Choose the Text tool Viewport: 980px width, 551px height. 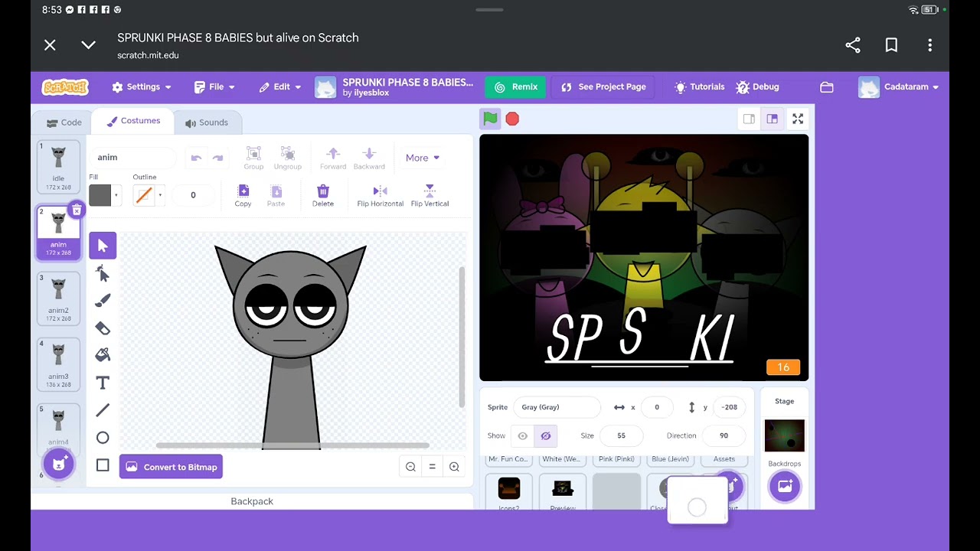(x=103, y=383)
